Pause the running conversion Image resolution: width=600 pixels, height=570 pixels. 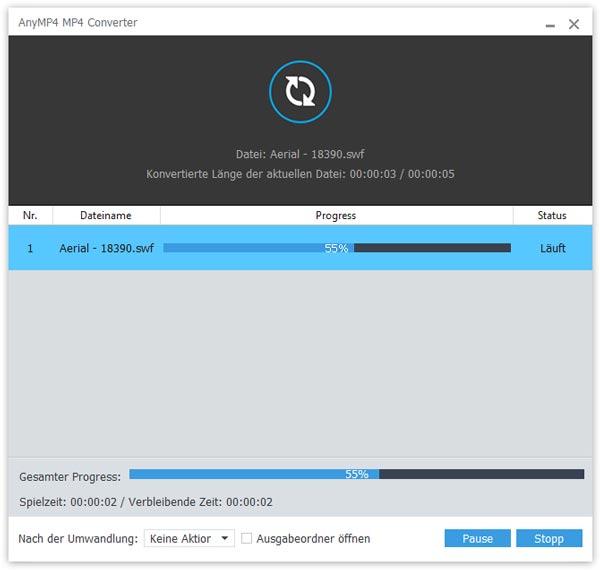point(477,538)
